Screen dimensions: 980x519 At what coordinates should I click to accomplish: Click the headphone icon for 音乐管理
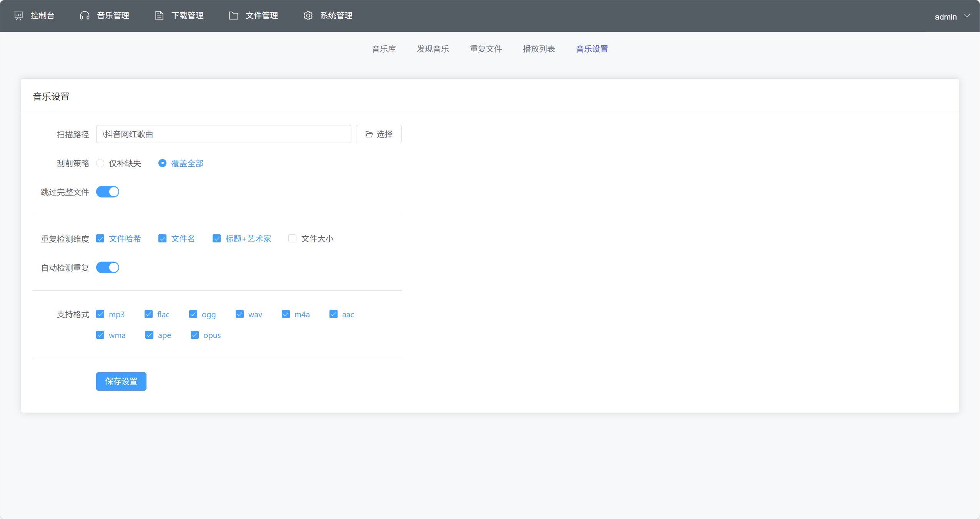[x=85, y=16]
